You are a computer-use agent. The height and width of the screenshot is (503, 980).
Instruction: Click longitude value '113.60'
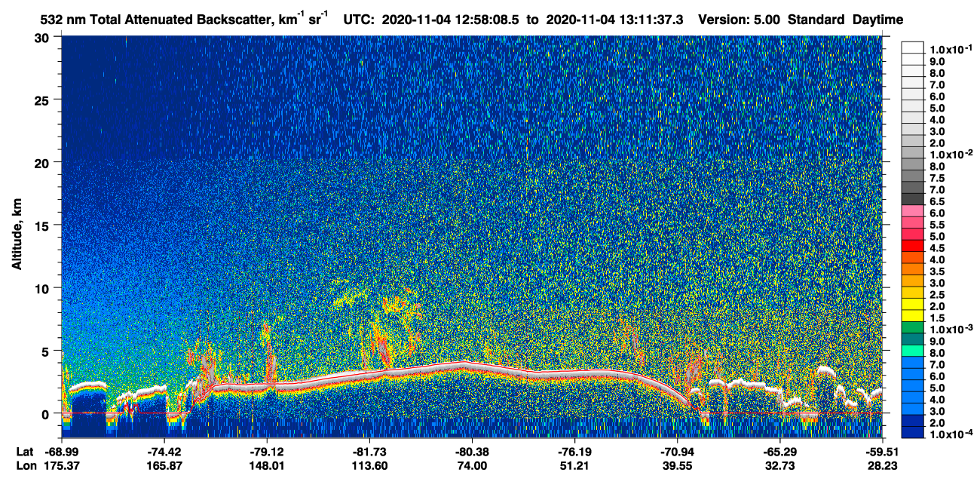pyautogui.click(x=369, y=465)
